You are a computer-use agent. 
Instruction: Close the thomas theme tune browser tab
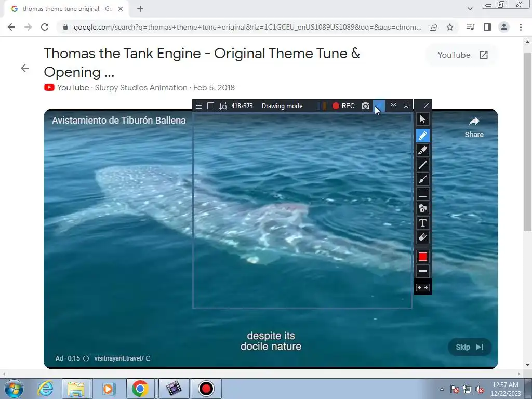pyautogui.click(x=121, y=9)
